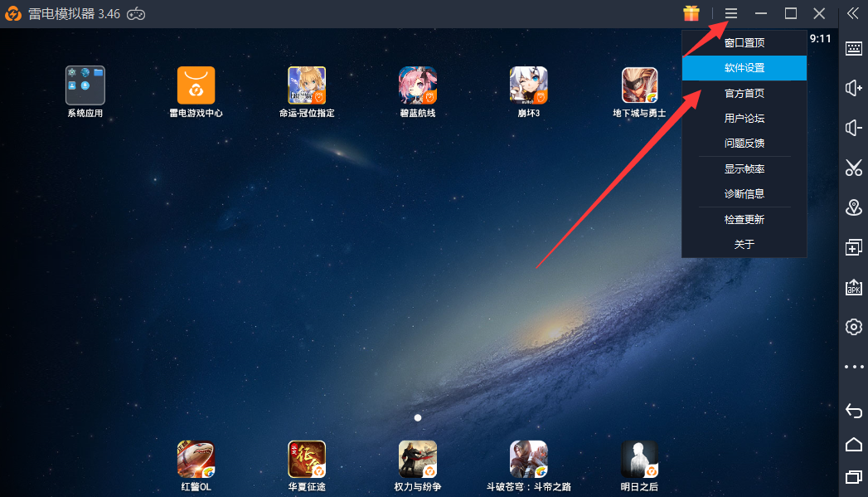This screenshot has height=497, width=868.
Task: Open the 系统应用 folder
Action: 85,85
